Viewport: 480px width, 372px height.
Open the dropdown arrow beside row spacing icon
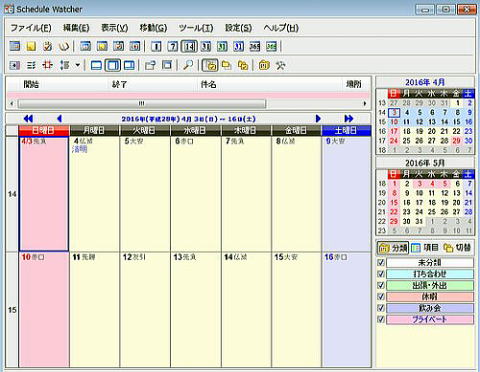78,65
